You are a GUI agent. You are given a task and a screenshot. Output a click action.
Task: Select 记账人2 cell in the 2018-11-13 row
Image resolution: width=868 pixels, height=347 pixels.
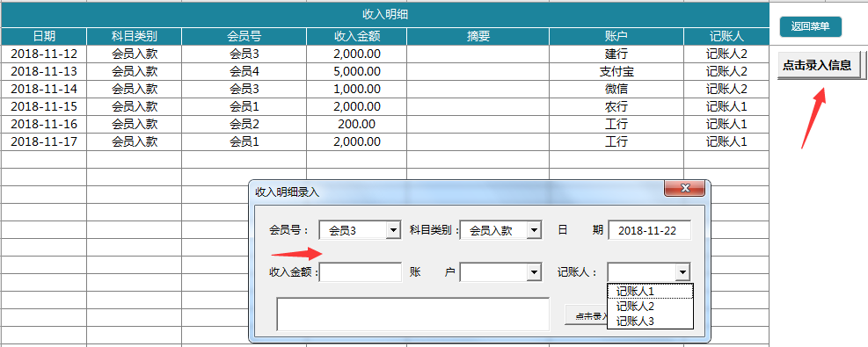click(726, 71)
